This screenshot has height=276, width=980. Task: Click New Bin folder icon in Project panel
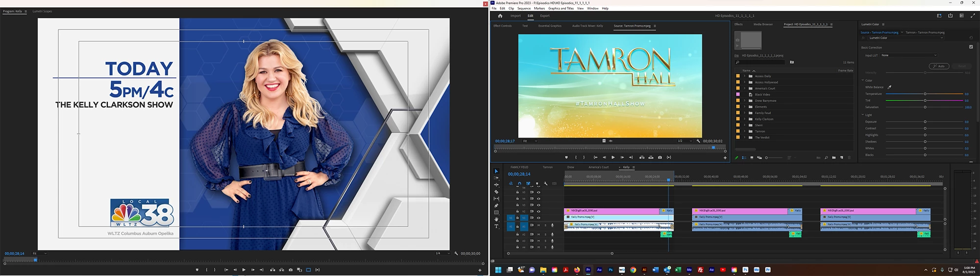click(834, 158)
